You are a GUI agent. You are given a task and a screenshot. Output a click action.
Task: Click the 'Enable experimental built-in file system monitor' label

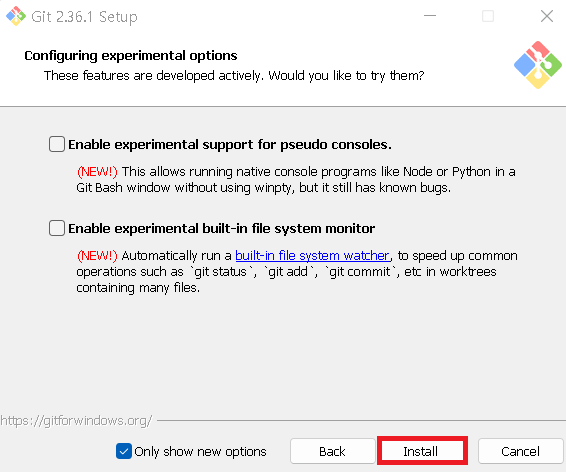pos(222,228)
